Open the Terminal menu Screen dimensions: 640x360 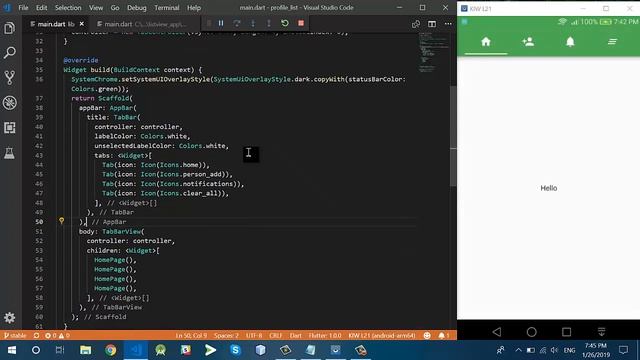click(x=167, y=8)
